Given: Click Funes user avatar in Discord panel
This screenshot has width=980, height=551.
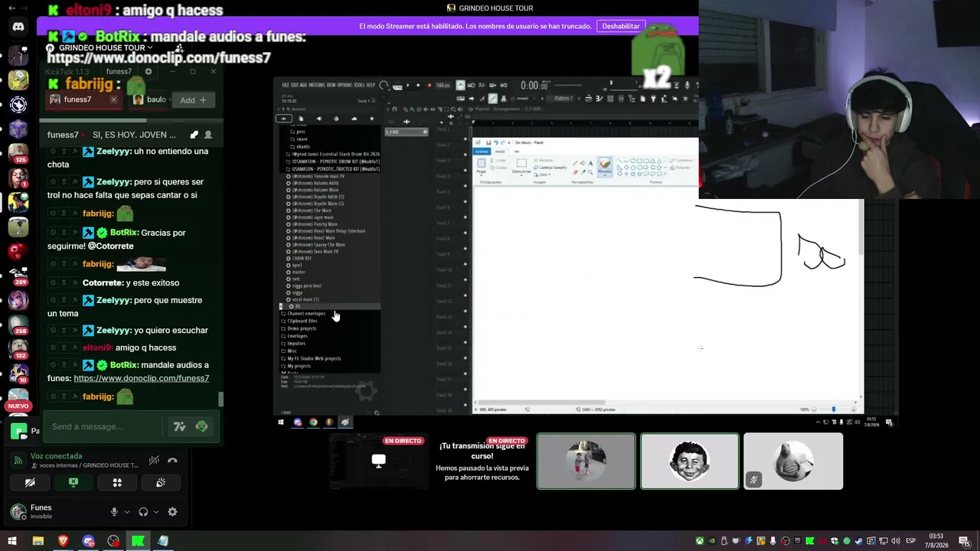Looking at the screenshot, I should coord(18,511).
